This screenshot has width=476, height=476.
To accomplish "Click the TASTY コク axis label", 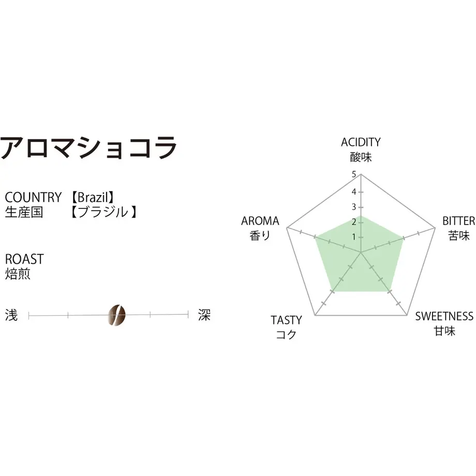I will 286,327.
